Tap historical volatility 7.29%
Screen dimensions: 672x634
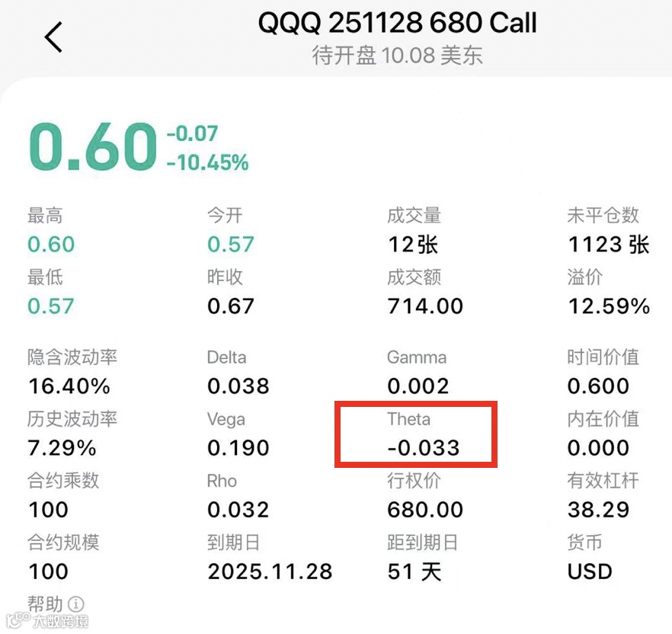62,448
